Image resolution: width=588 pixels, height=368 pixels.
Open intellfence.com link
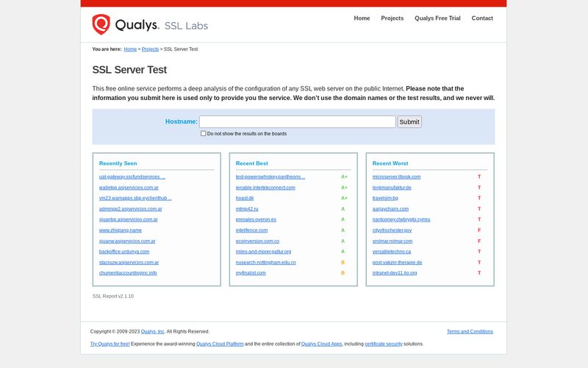point(251,230)
